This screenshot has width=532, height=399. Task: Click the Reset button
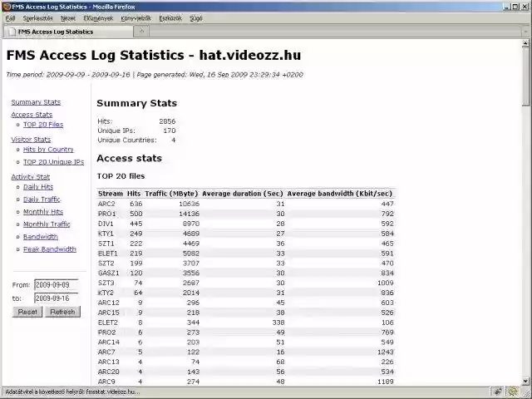coord(27,312)
